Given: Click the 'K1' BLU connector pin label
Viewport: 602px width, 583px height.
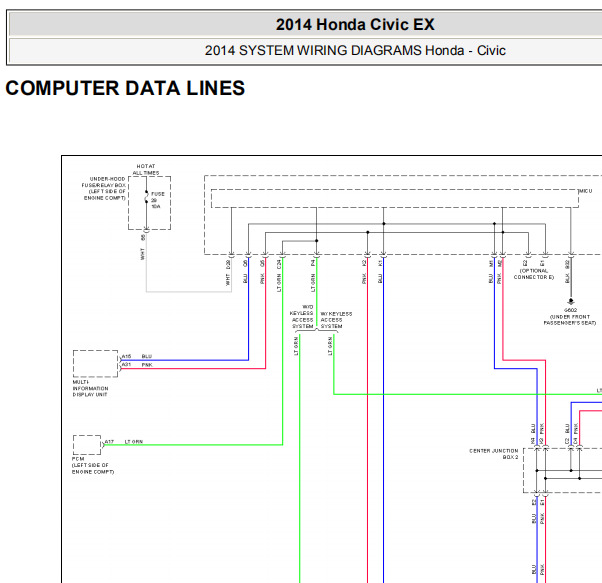Looking at the screenshot, I should pyautogui.click(x=380, y=263).
